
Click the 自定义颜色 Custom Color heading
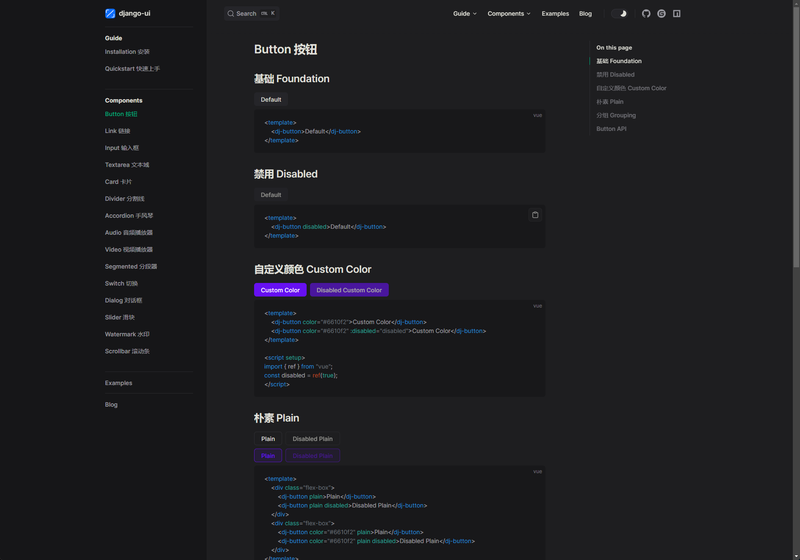(x=313, y=269)
